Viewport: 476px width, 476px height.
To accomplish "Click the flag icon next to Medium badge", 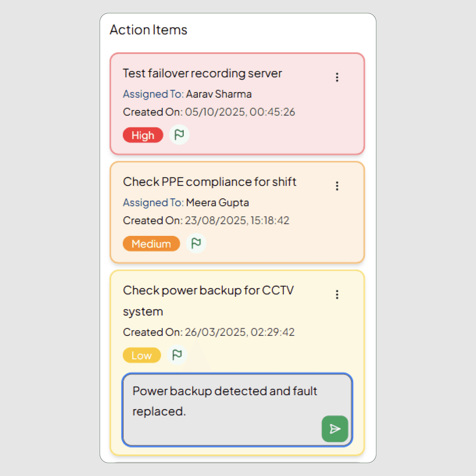I will pos(196,243).
